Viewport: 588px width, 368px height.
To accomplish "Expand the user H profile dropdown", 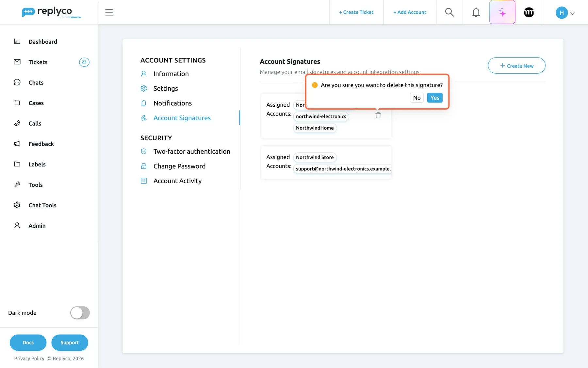I will click(565, 13).
